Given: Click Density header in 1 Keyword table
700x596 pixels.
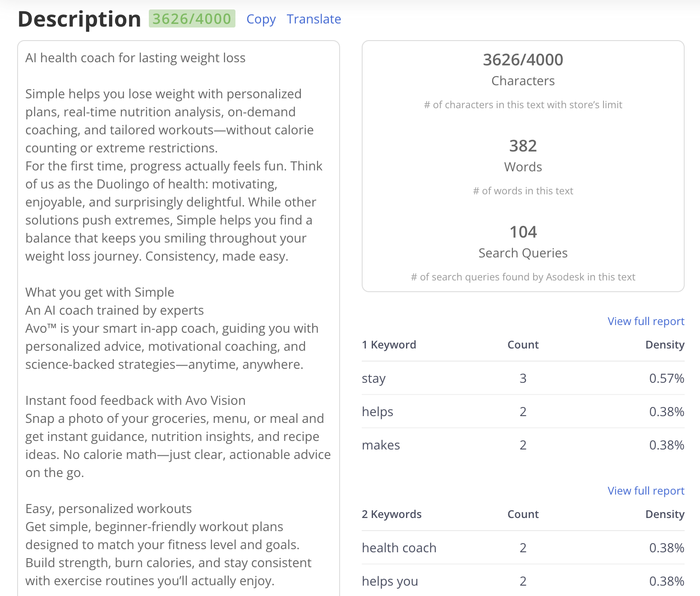Looking at the screenshot, I should click(x=664, y=345).
